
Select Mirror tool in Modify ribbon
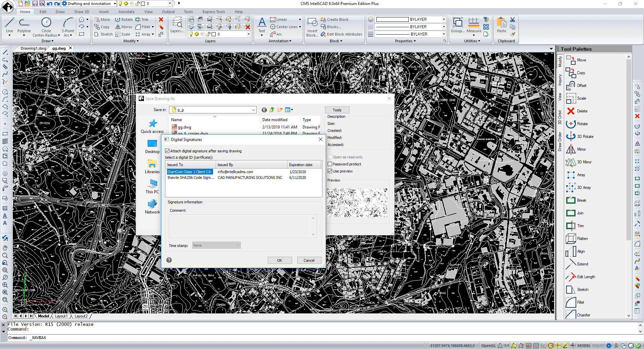click(x=124, y=27)
